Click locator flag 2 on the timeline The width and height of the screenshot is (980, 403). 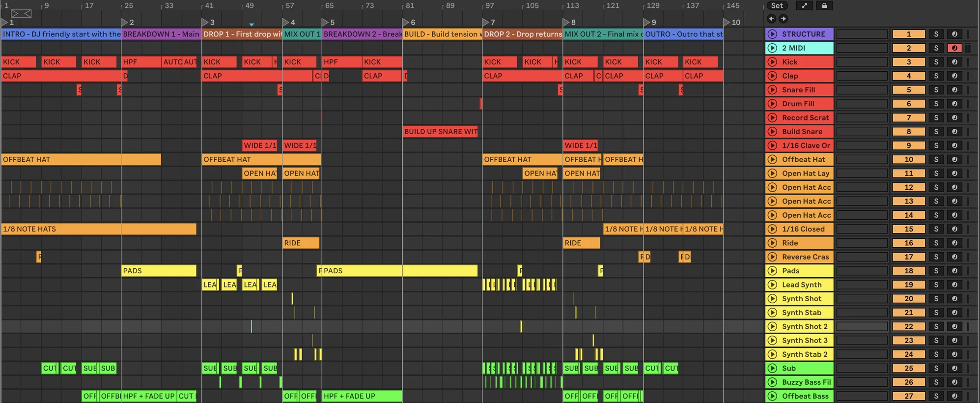125,23
